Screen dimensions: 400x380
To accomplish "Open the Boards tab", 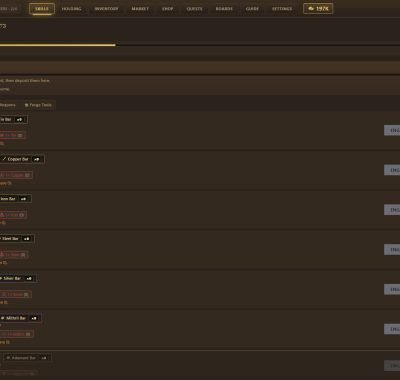I will [224, 9].
